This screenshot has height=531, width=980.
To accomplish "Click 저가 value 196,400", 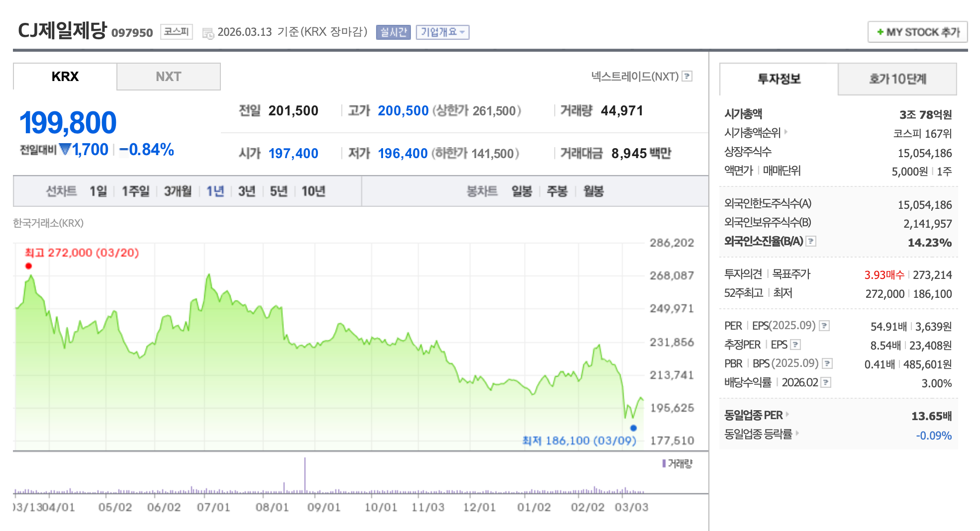I will click(x=402, y=153).
